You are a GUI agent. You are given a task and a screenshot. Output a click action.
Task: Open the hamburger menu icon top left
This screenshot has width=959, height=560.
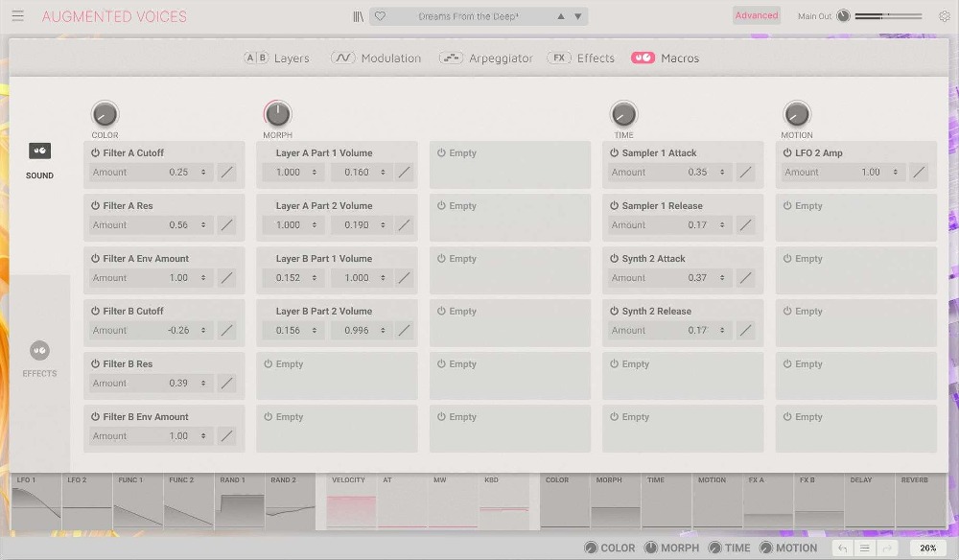point(17,15)
